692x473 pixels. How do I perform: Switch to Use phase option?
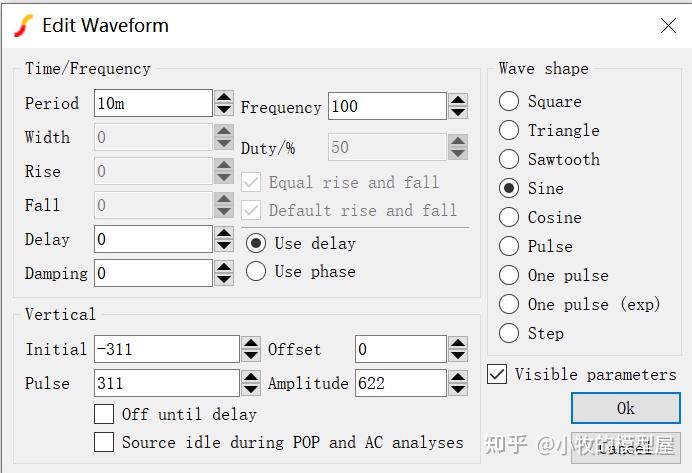(x=256, y=271)
